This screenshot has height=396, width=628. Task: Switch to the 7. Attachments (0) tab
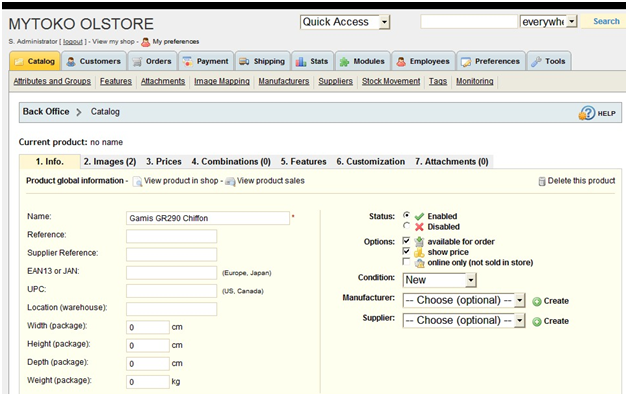pos(451,162)
